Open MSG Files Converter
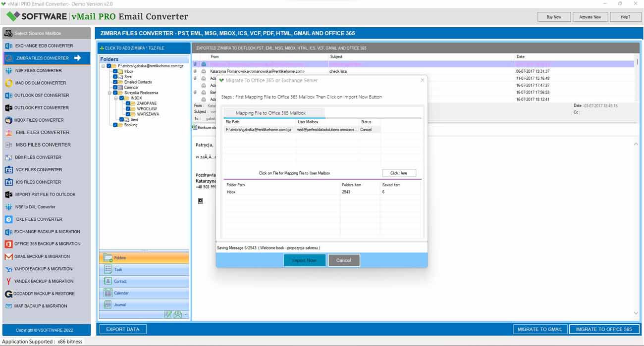644x346 pixels. coord(46,145)
